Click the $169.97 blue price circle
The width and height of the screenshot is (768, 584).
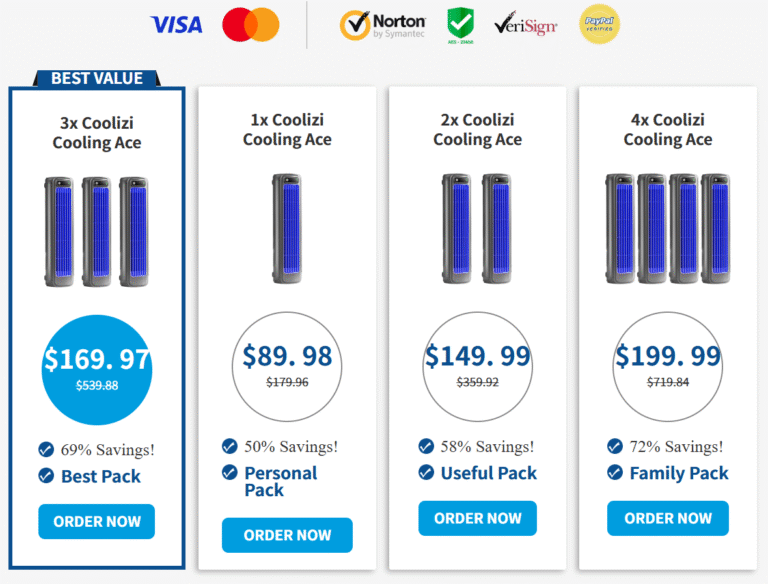click(x=97, y=370)
